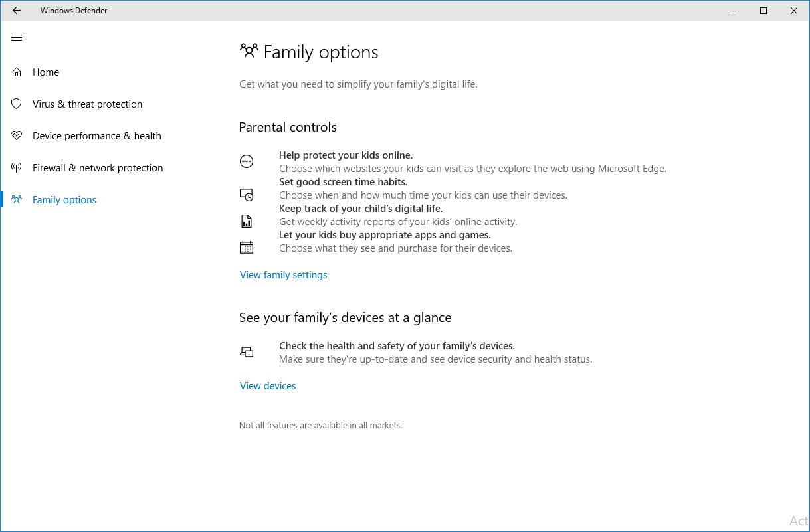Select Firewall & network protection

pyautogui.click(x=98, y=168)
